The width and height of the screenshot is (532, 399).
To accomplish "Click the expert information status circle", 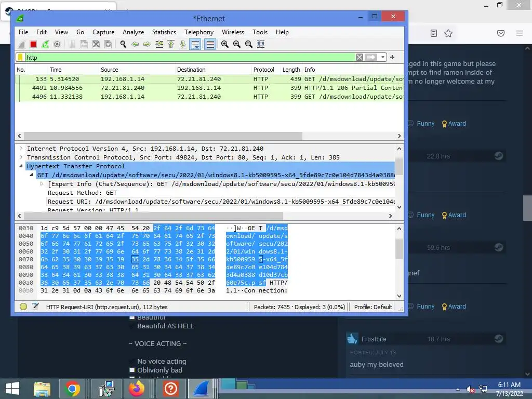I will [x=23, y=307].
